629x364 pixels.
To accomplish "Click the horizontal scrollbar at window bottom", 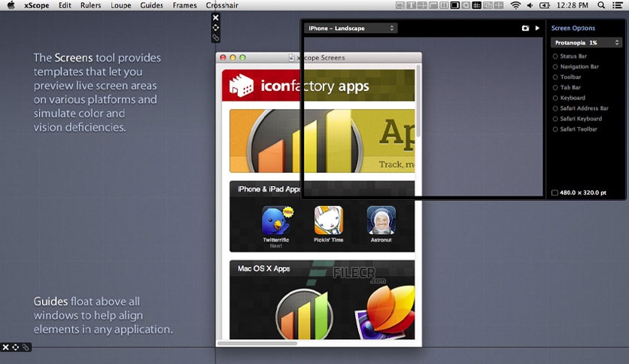I will pyautogui.click(x=257, y=343).
